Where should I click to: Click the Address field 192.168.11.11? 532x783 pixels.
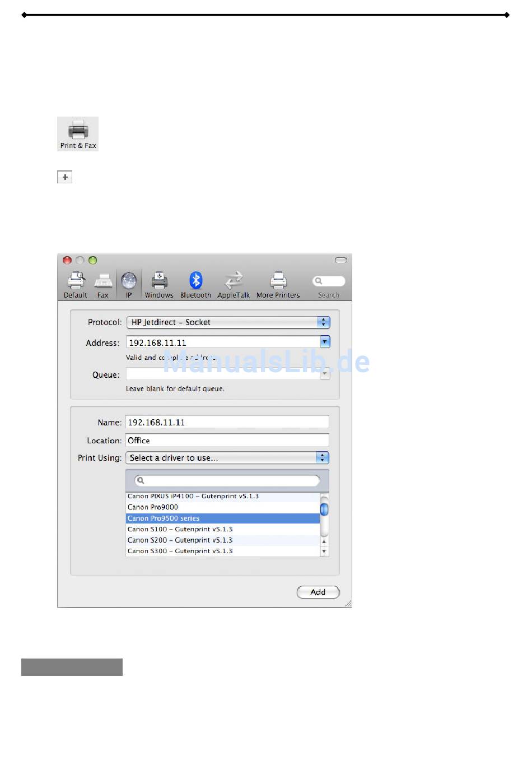tap(223, 342)
